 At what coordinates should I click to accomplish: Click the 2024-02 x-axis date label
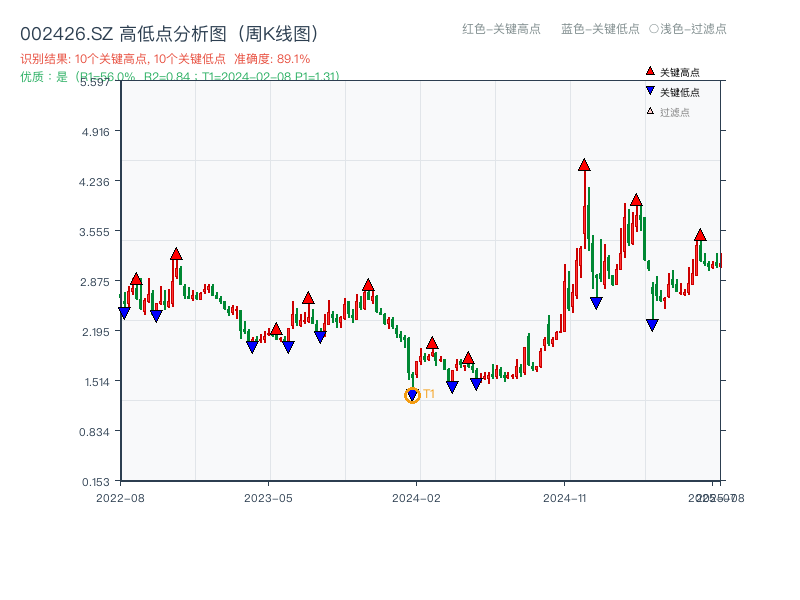[x=416, y=498]
